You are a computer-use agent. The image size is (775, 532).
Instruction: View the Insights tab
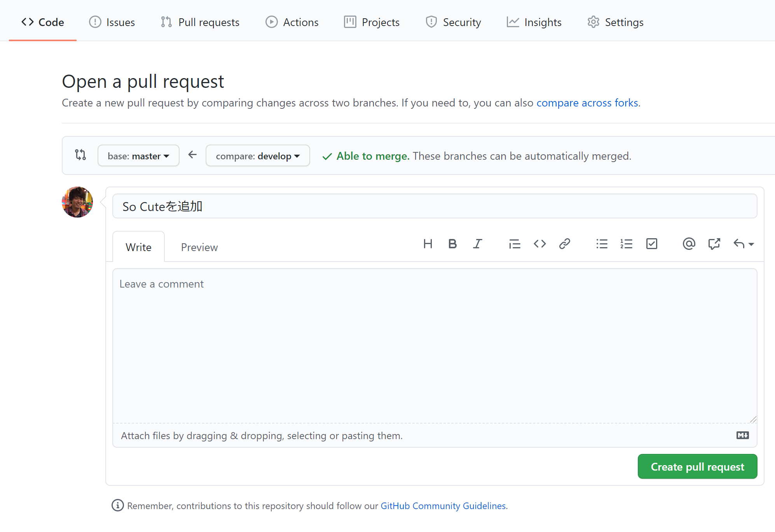[534, 22]
